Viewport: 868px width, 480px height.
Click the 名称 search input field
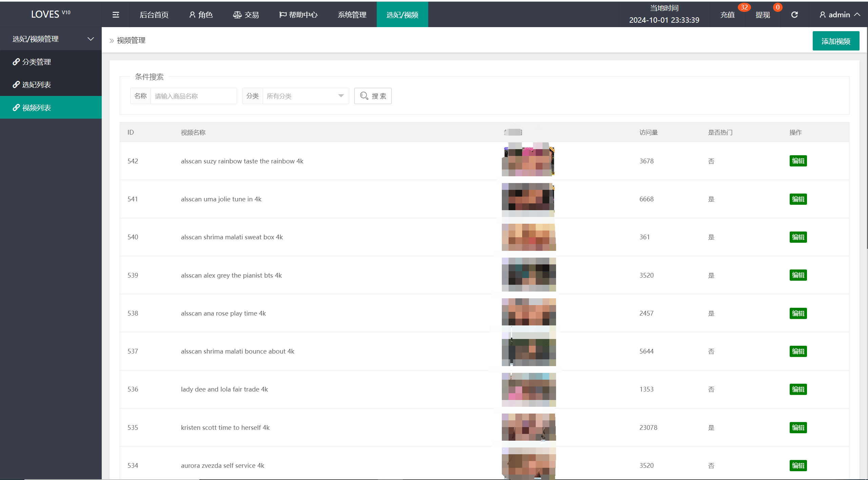[193, 96]
